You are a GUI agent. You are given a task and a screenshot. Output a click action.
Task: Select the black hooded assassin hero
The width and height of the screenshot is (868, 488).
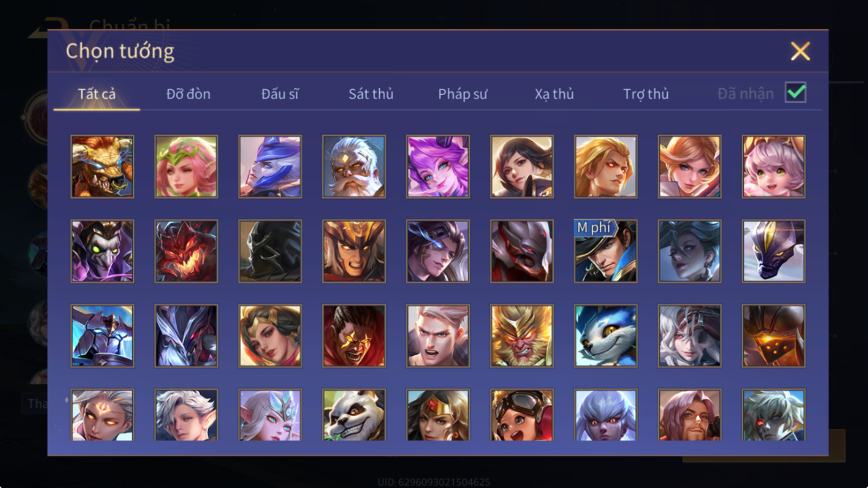(x=270, y=251)
